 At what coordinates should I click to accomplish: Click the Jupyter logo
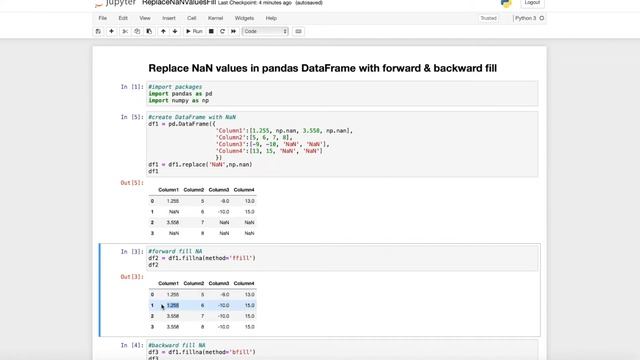pyautogui.click(x=116, y=3)
